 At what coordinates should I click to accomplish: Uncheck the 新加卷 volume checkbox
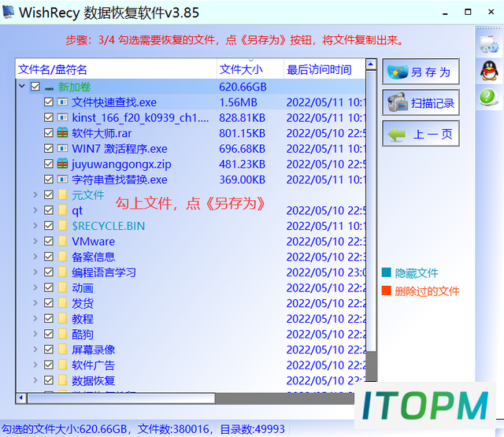(35, 87)
